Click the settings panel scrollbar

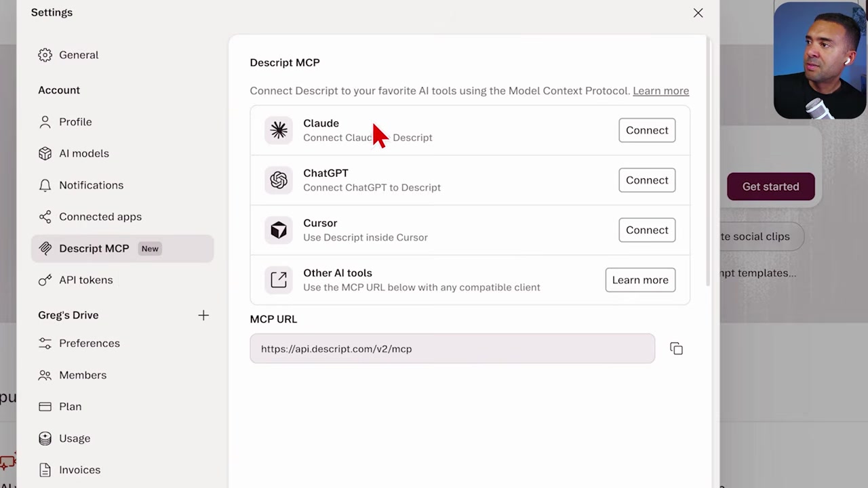[x=709, y=163]
